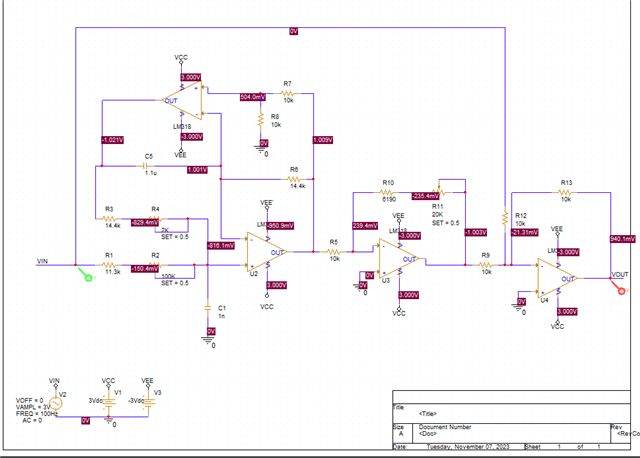Click the -21.31mV voltage label
The width and height of the screenshot is (640, 458).
click(x=524, y=232)
